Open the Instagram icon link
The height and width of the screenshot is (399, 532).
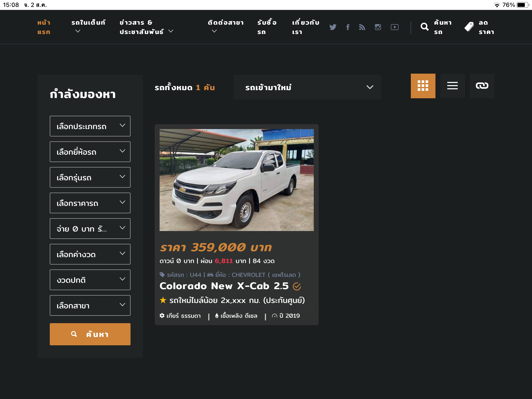(378, 27)
